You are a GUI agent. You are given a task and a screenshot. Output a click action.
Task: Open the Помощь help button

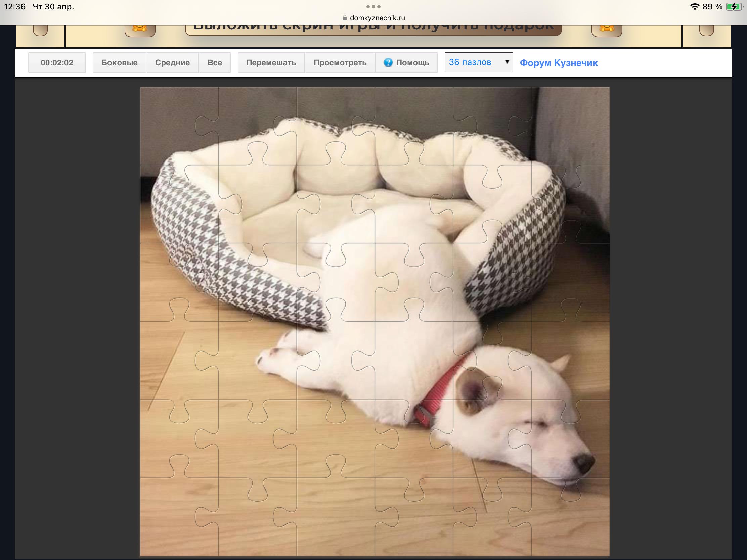[x=412, y=62]
